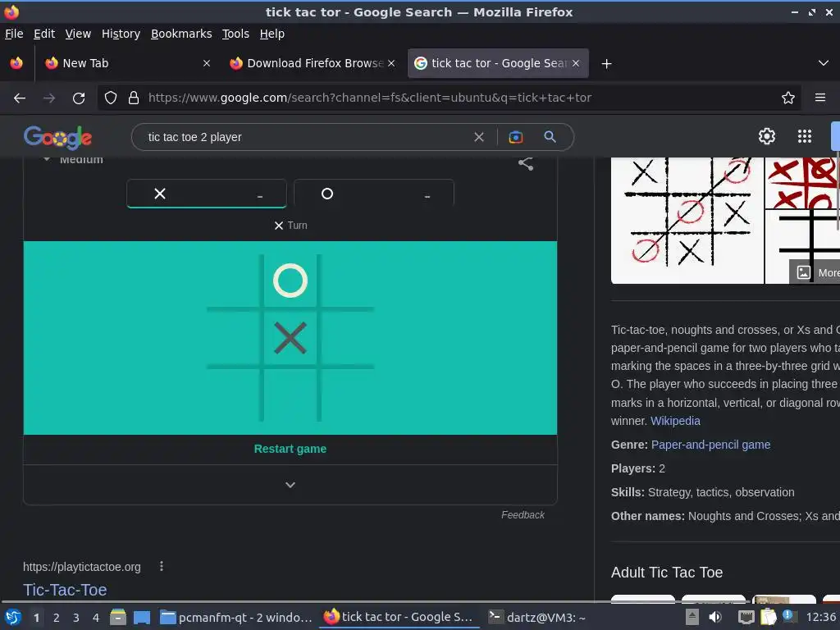Open the network monitor tray icon
This screenshot has width=840, height=630.
(x=746, y=617)
